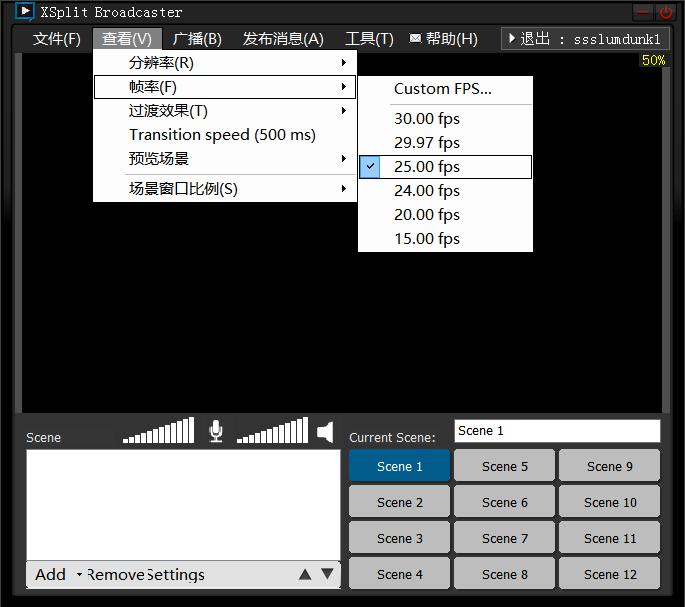Click the Current Scene name field

pyautogui.click(x=557, y=431)
